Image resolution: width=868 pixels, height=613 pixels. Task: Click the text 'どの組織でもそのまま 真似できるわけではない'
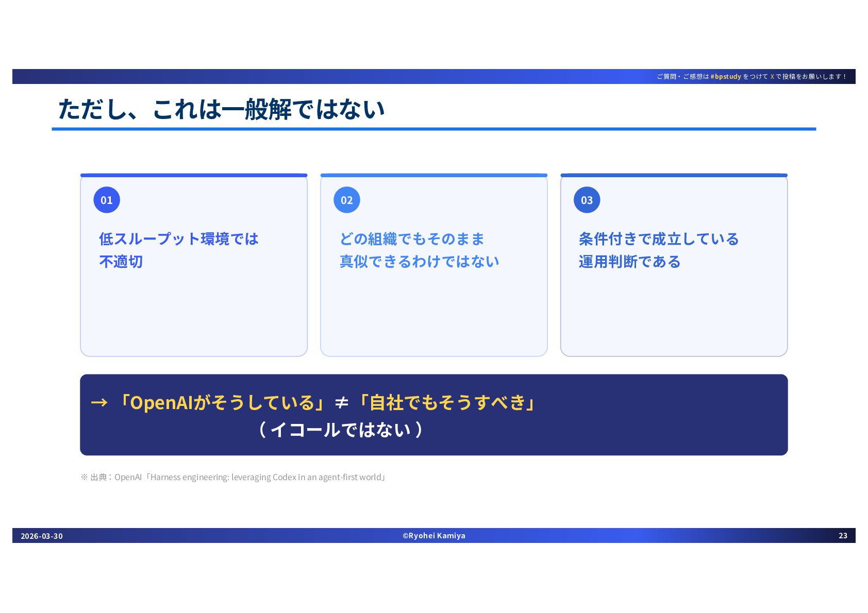click(420, 250)
